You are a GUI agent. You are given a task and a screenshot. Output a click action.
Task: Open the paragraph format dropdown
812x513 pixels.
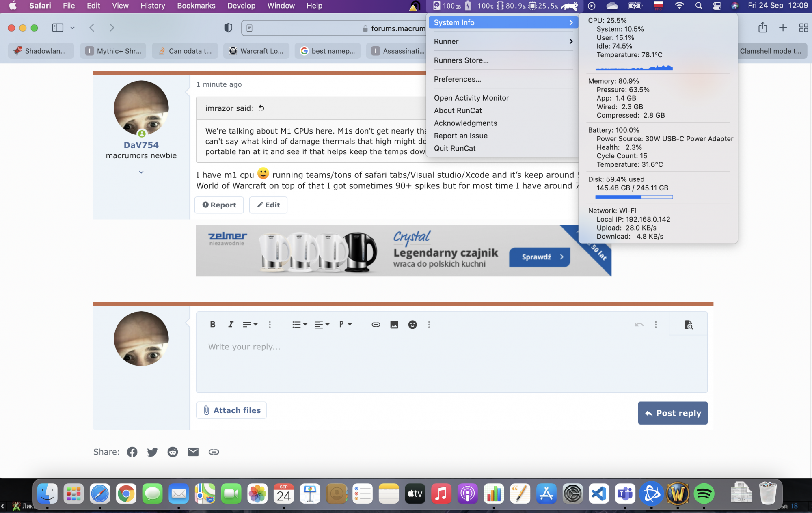click(x=345, y=324)
